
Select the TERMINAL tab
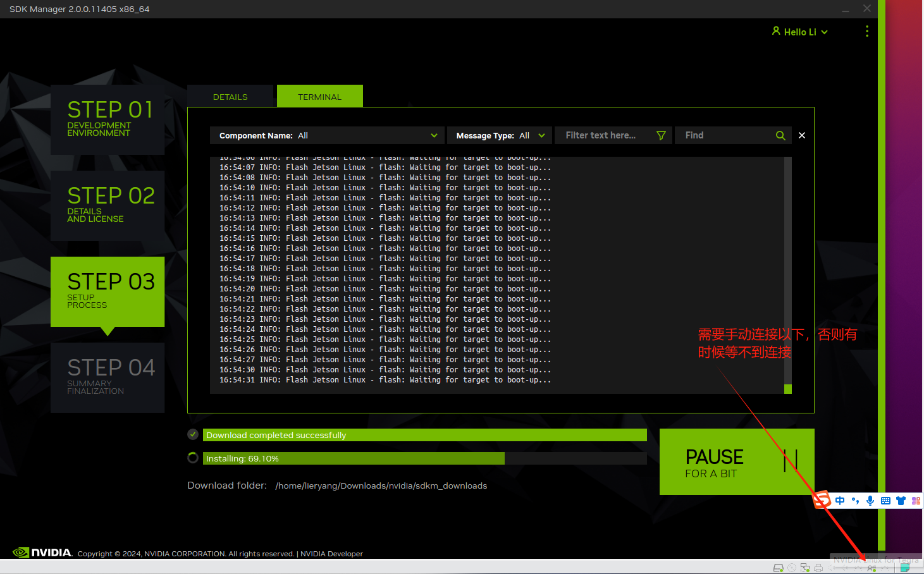click(x=319, y=97)
